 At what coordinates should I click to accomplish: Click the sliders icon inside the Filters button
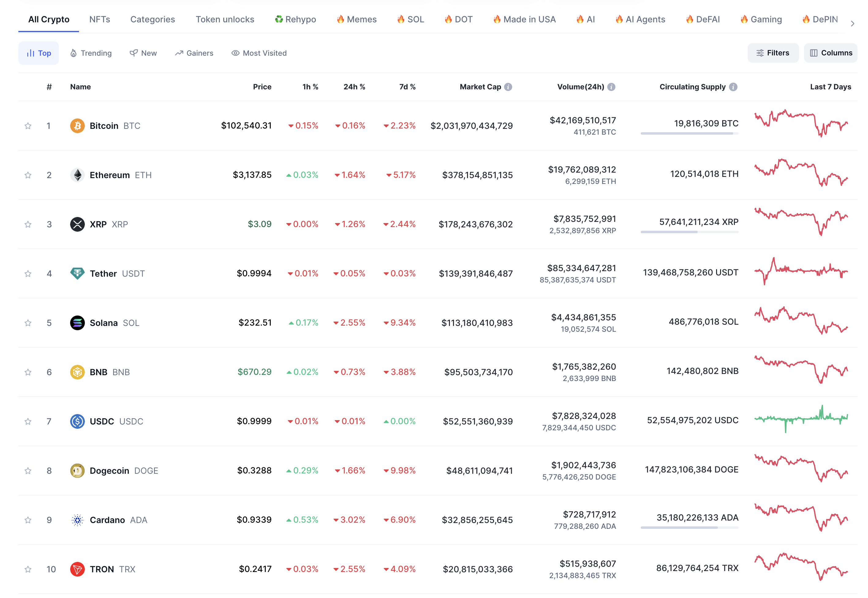point(760,53)
